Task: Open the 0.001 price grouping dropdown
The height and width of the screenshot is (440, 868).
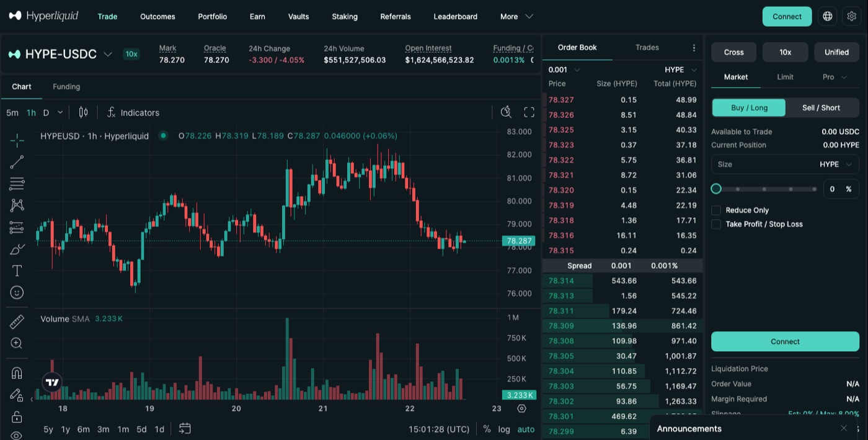Action: click(x=564, y=70)
